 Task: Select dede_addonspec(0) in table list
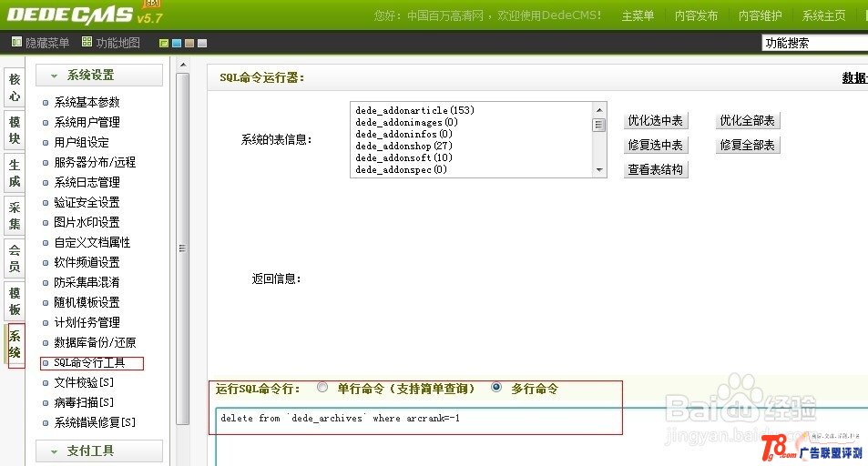401,169
